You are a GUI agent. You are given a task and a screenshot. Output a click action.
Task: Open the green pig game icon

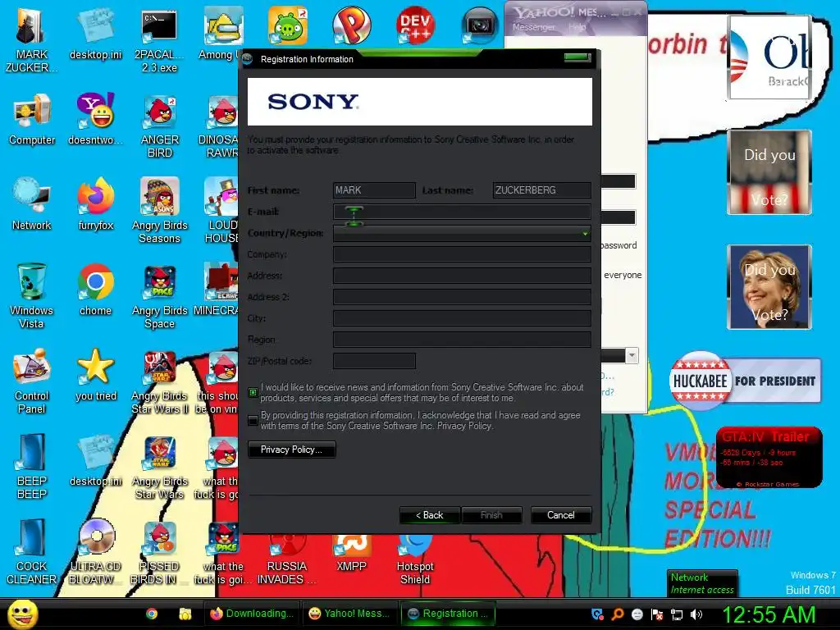pos(288,25)
